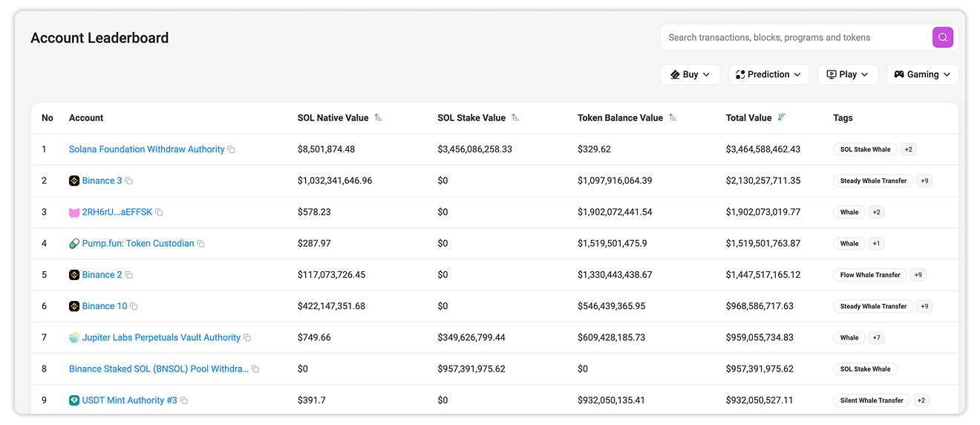Screen dimensions: 980x425
Task: Open the Play dropdown menu
Action: 848,74
